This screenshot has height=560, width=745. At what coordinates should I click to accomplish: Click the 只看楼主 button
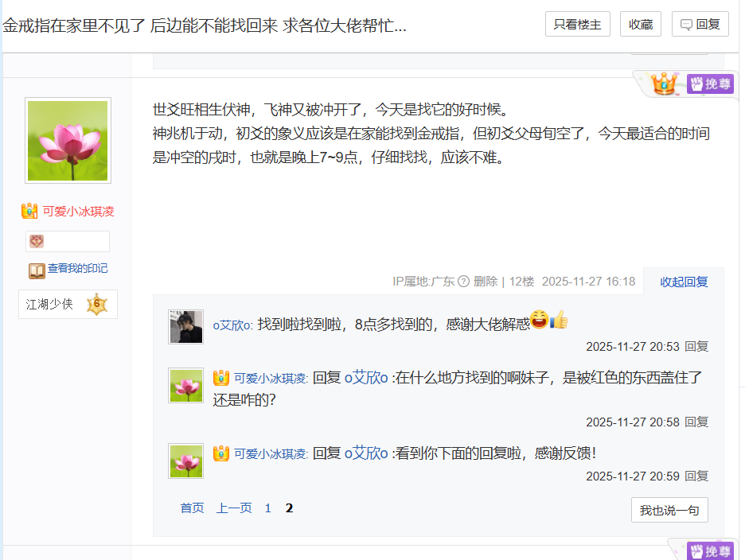point(577,24)
